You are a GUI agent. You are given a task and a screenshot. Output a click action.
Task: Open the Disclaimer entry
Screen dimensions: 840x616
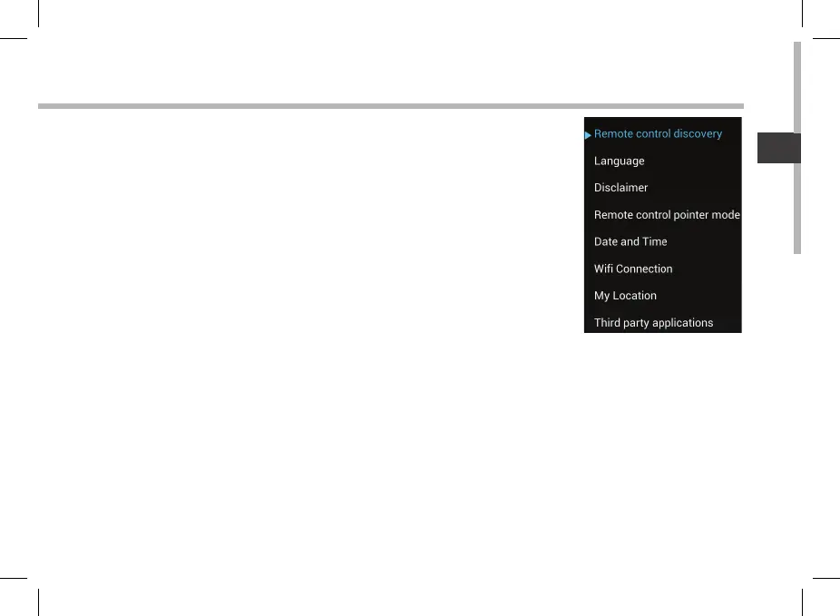(x=620, y=188)
